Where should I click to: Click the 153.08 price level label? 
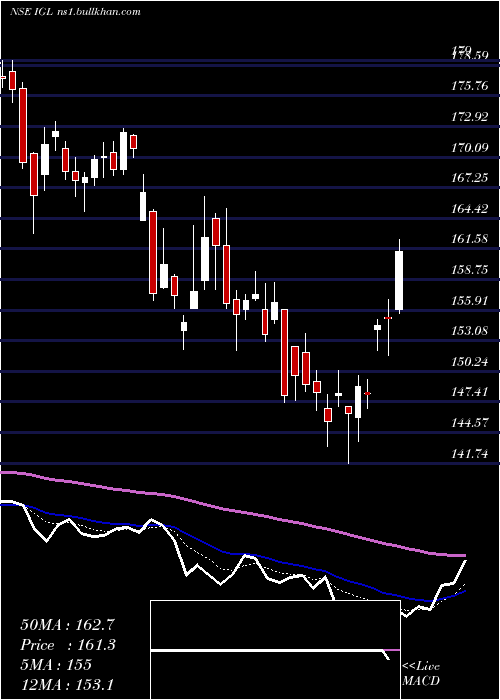(469, 331)
